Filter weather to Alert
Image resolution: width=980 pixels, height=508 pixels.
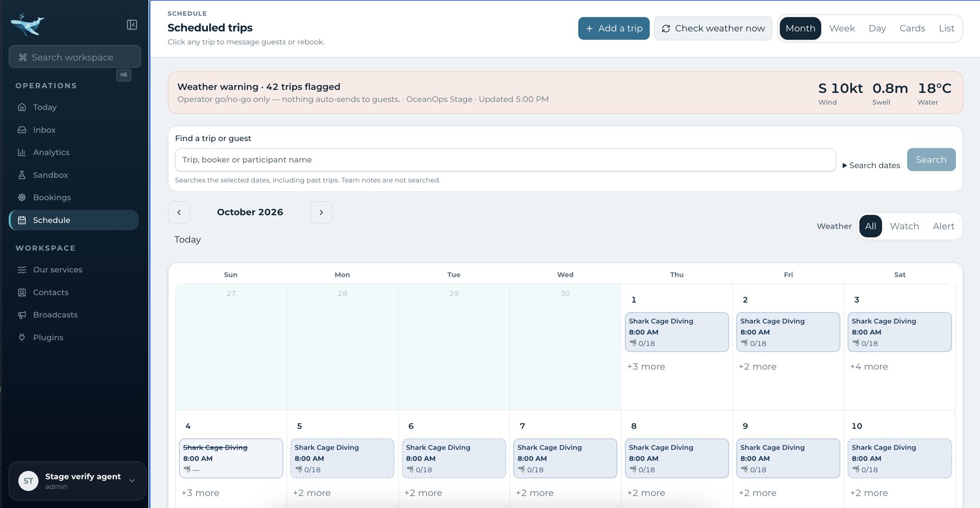tap(944, 226)
